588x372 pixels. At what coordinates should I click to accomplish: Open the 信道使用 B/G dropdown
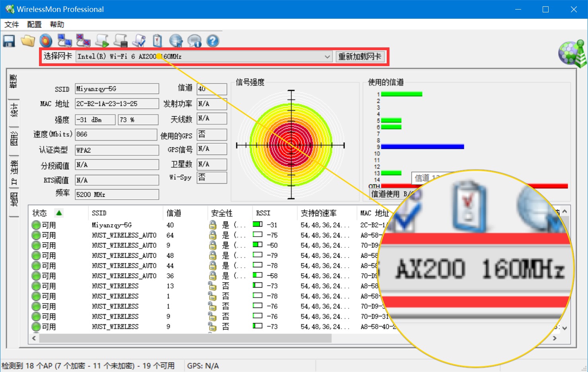pos(391,194)
